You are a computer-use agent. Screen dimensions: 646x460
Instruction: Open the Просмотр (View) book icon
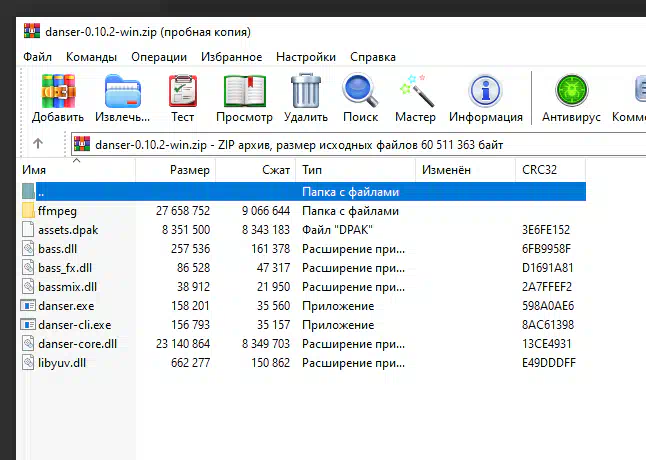pyautogui.click(x=245, y=91)
